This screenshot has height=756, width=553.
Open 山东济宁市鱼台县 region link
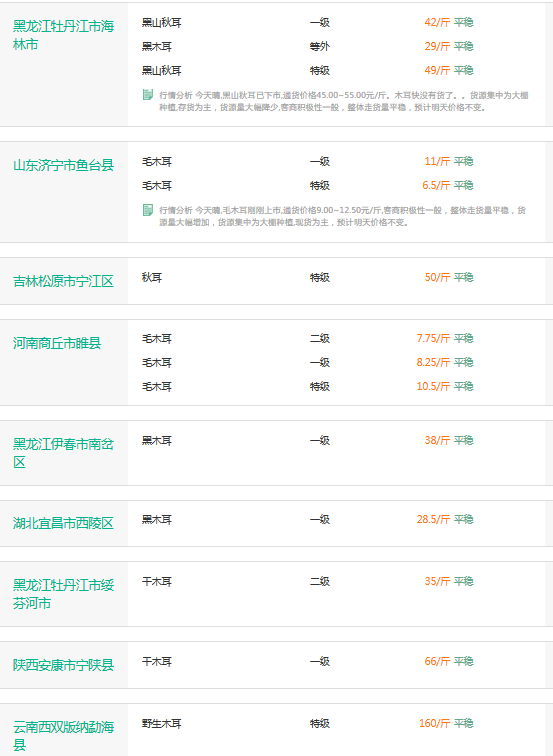click(63, 165)
